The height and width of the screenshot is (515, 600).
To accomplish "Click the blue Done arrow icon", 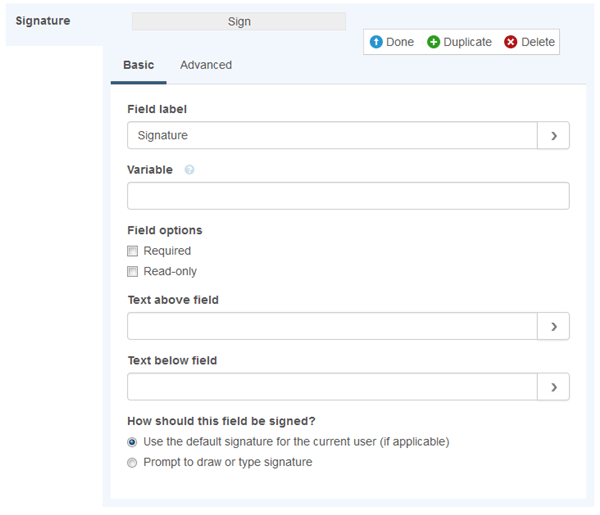I will tap(376, 42).
